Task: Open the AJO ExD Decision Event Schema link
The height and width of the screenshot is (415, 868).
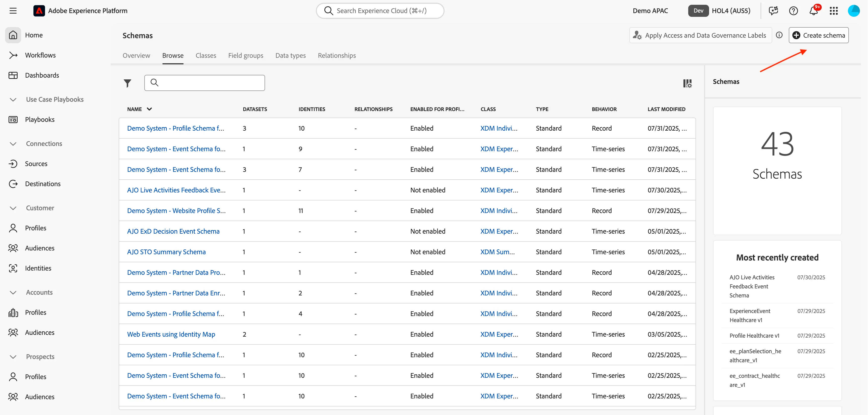Action: 173,232
